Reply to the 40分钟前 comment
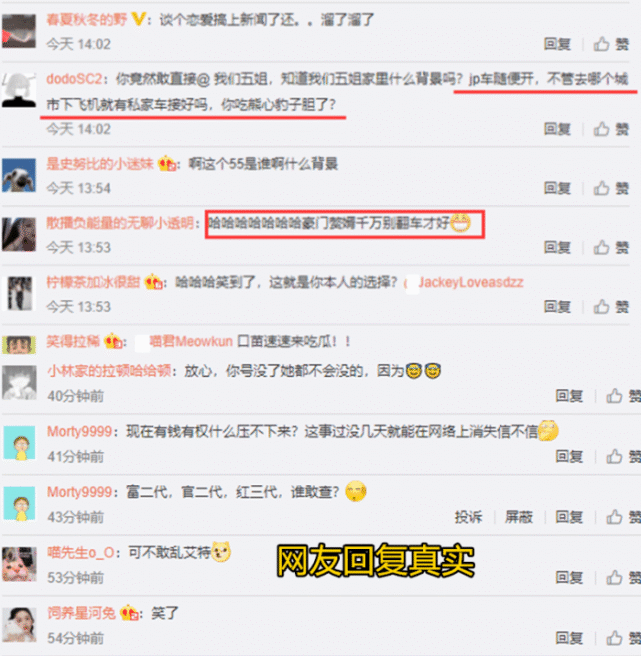Screen dimensions: 641x656 click(x=569, y=396)
